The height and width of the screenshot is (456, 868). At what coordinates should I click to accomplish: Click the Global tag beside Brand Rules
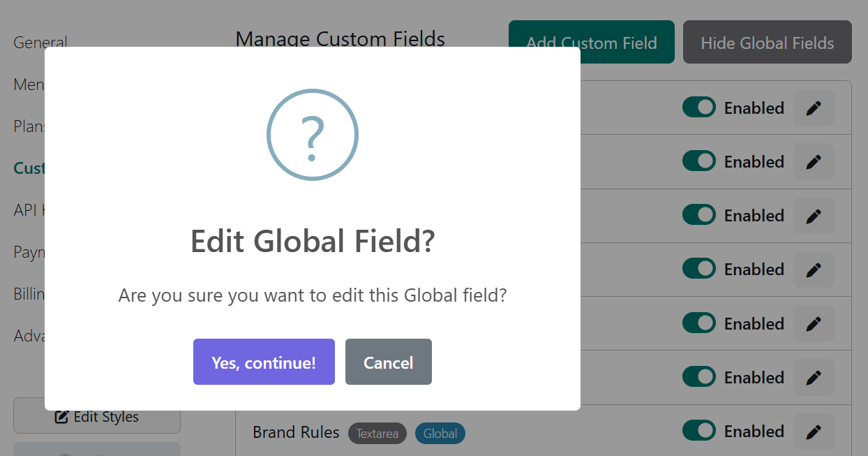coord(440,434)
